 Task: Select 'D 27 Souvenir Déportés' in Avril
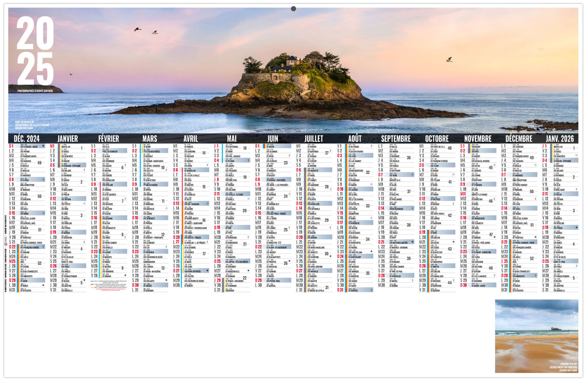[191, 271]
